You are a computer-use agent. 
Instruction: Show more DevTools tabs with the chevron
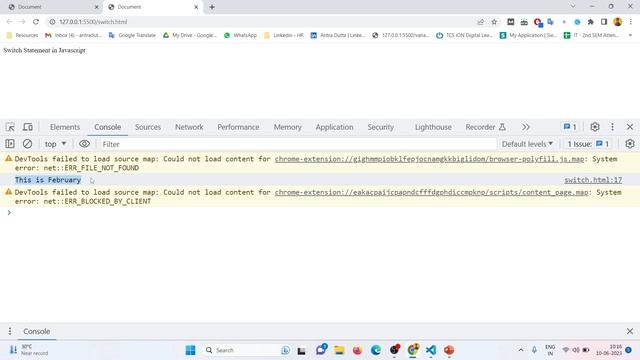526,127
